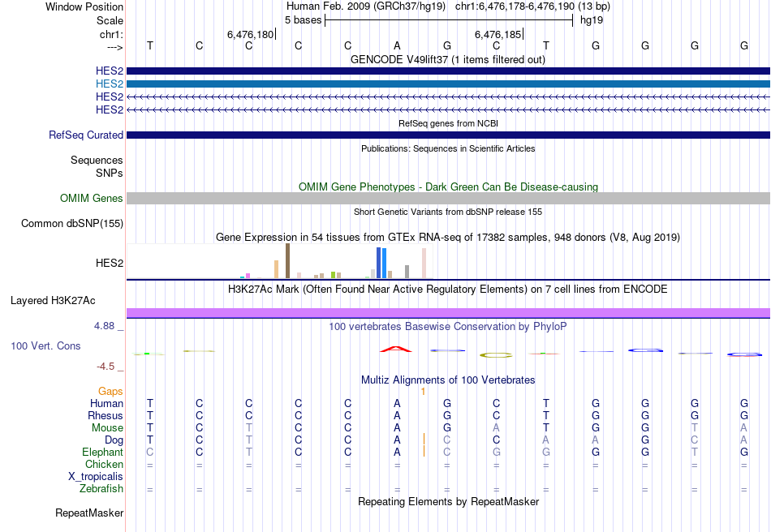This screenshot has width=771, height=532.
Task: Click Short Genetic Variants from dbSNP title
Action: 448,212
